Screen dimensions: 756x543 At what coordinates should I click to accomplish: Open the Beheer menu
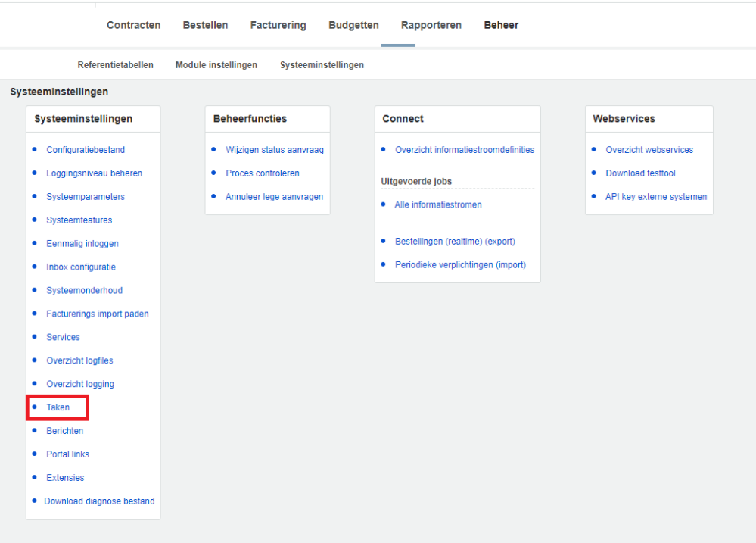501,25
